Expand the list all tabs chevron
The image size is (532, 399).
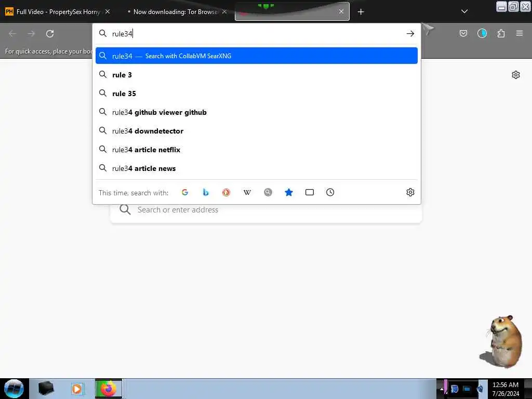[464, 11]
